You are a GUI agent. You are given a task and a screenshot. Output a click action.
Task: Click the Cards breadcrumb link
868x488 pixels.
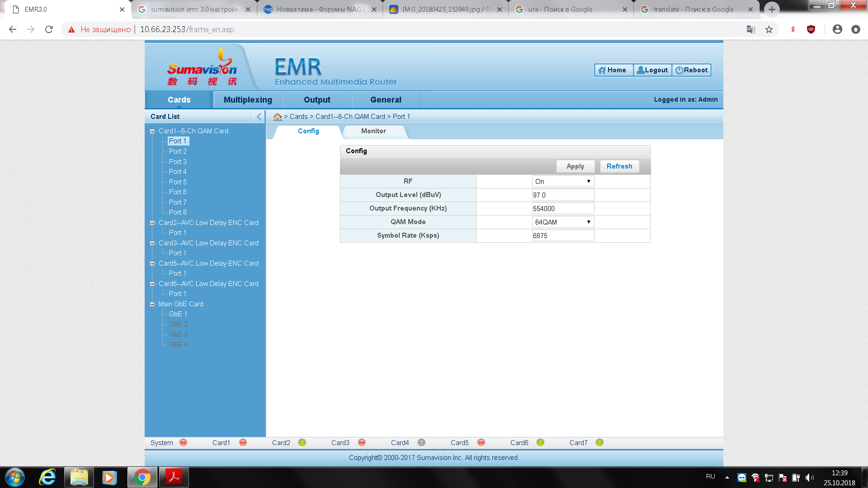point(298,117)
